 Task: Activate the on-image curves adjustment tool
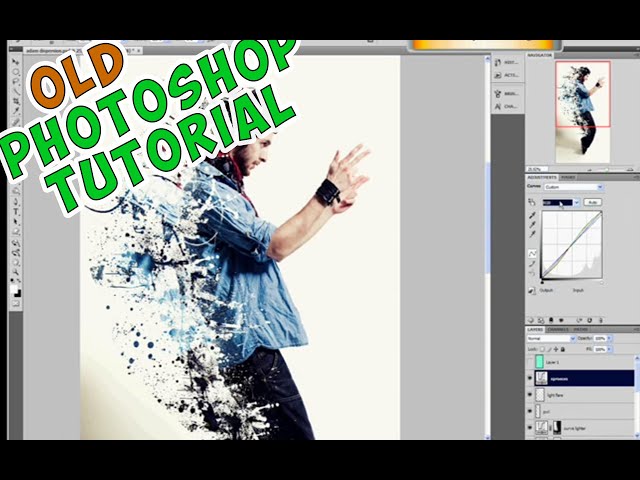point(532,202)
